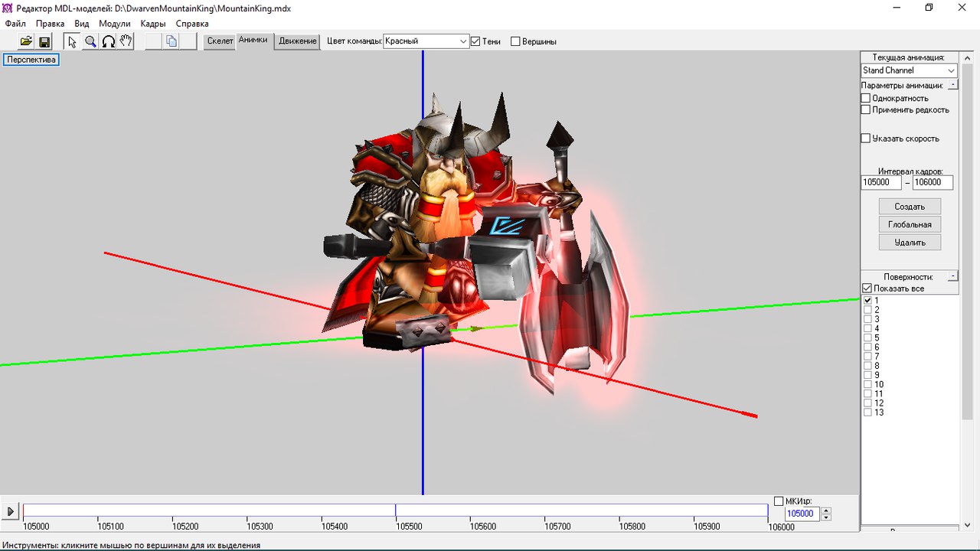Check surface 10 checkbox

click(867, 384)
